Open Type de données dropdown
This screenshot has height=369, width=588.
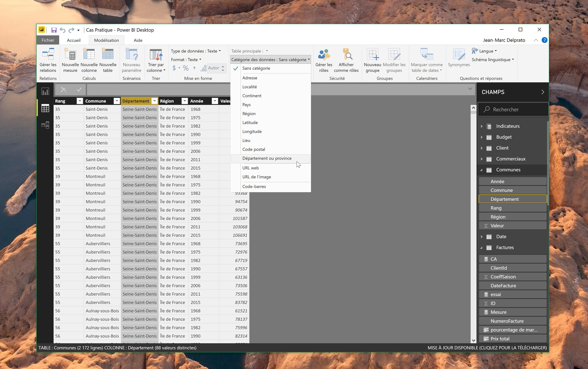[196, 51]
